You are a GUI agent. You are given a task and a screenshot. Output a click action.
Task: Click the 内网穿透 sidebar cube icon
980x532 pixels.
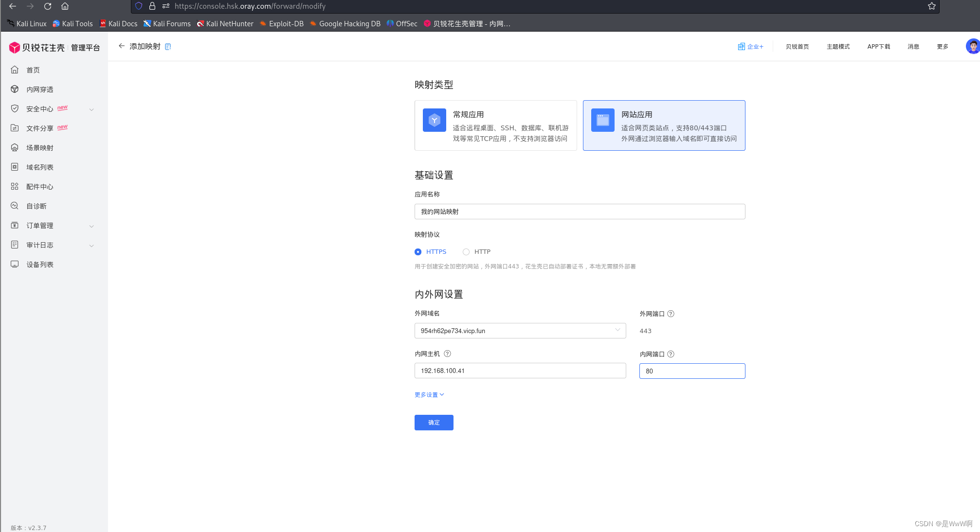[15, 89]
